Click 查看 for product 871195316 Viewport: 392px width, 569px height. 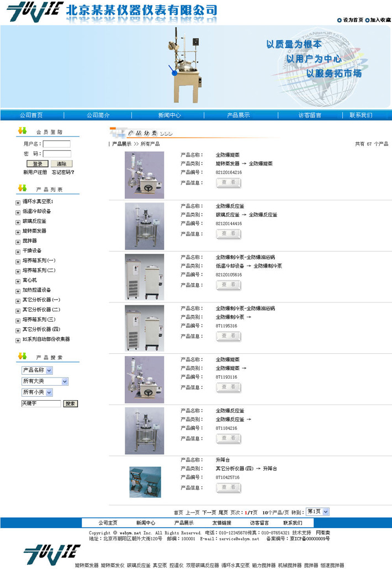[229, 336]
